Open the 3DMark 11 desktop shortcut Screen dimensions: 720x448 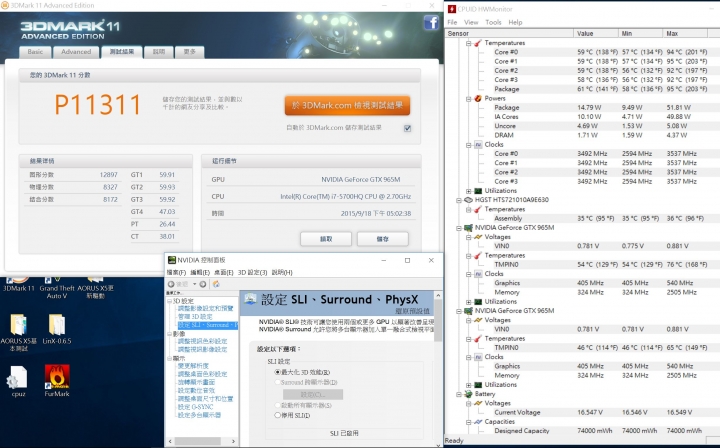click(x=18, y=284)
